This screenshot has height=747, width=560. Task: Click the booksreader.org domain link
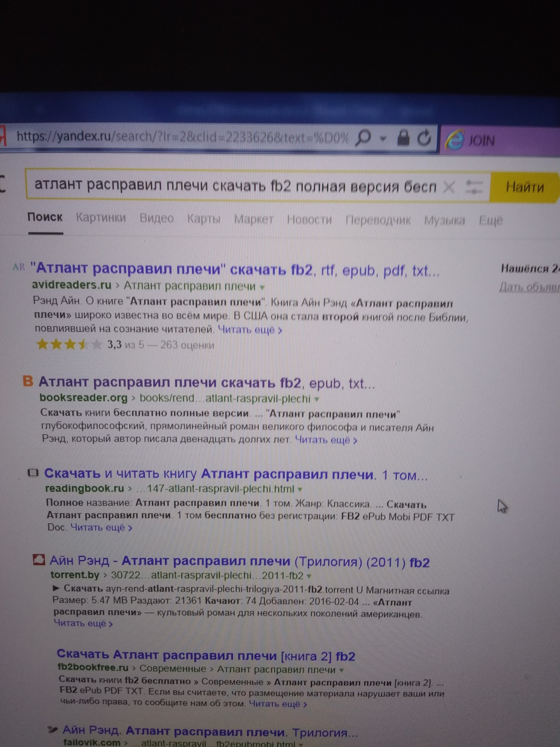coord(84,398)
